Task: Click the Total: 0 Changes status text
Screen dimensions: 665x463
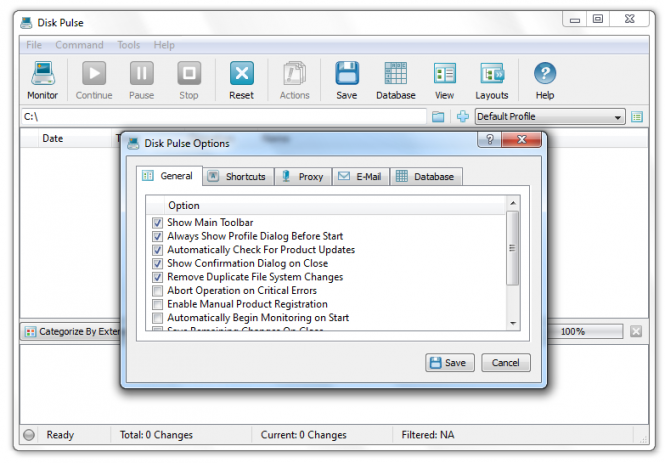Action: pos(156,435)
